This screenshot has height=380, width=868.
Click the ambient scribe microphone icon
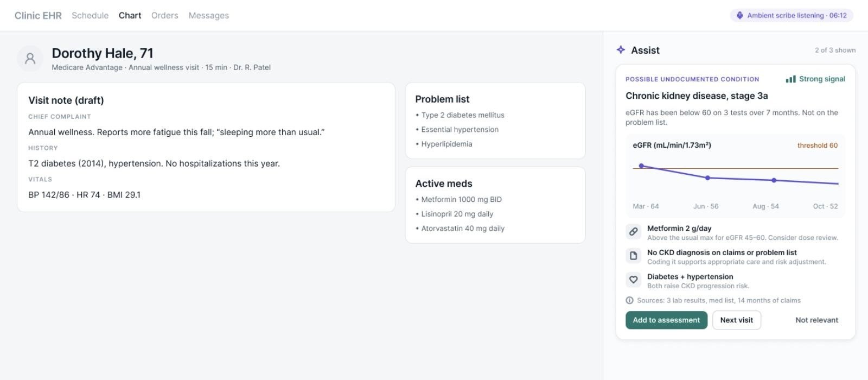pos(740,15)
